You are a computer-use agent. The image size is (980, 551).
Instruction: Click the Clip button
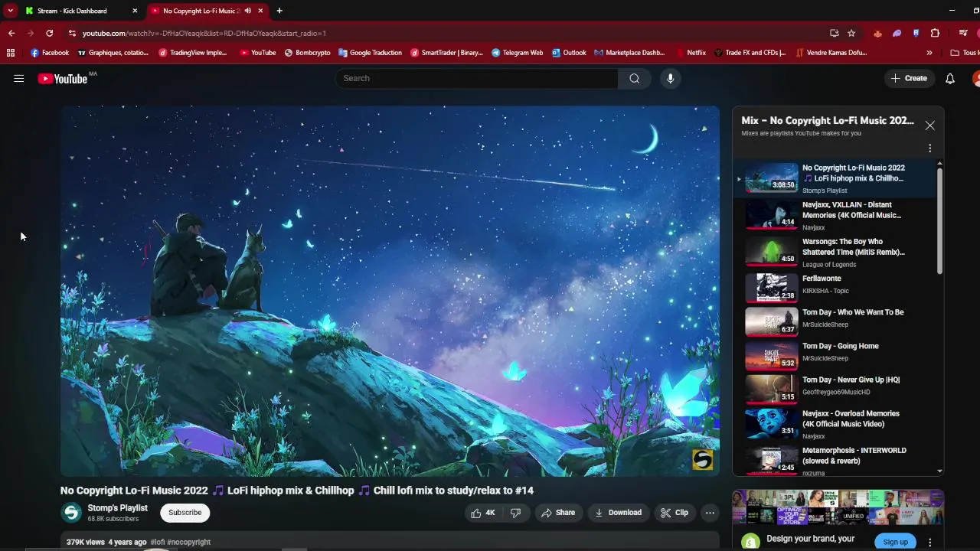click(675, 513)
